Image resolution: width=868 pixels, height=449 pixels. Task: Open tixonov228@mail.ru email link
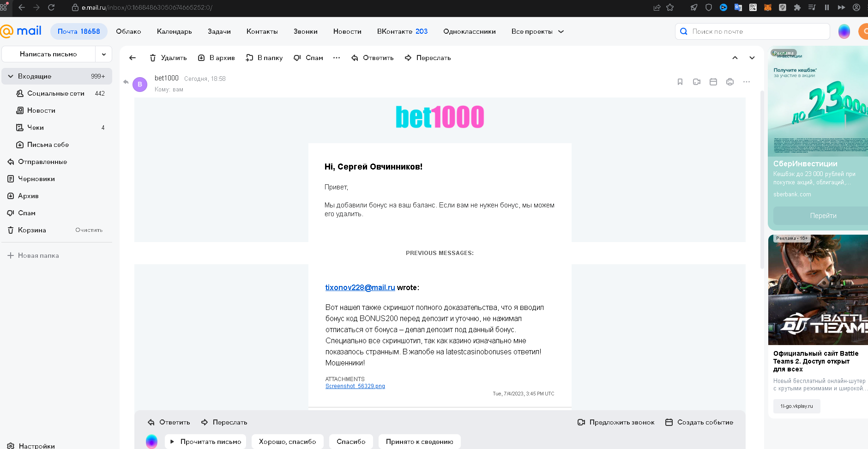[360, 287]
